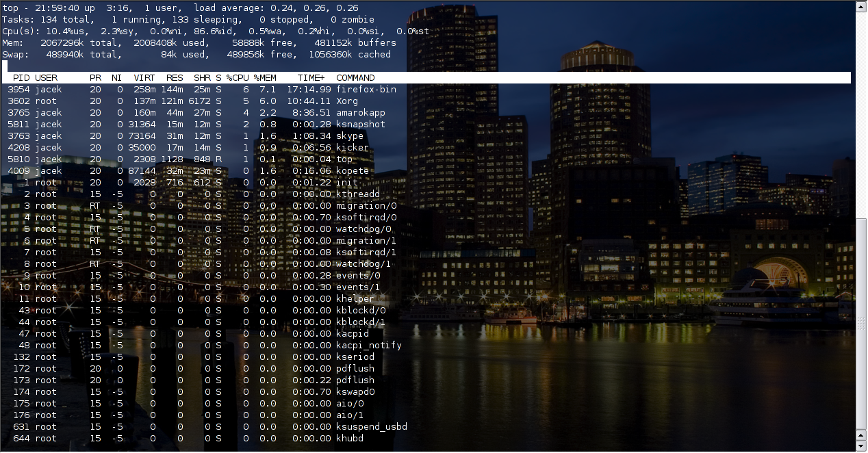Select the ksoftirqd/0 command text
Screen dimensions: 868x453
(366, 218)
